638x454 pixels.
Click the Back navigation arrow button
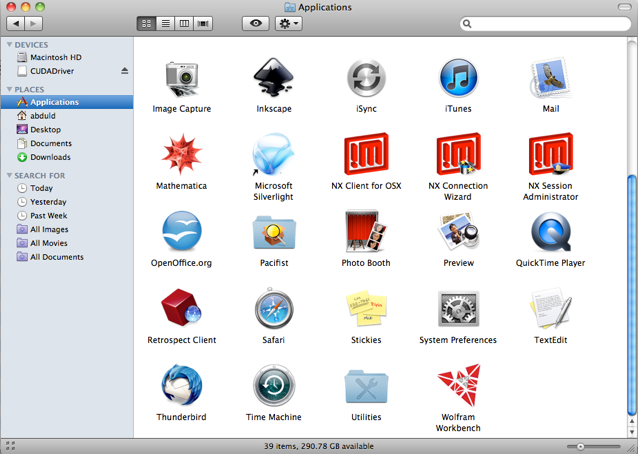pyautogui.click(x=13, y=23)
